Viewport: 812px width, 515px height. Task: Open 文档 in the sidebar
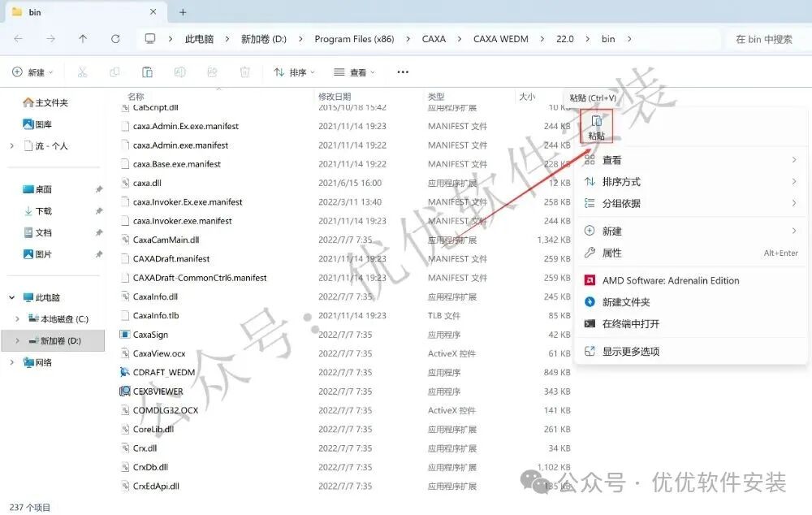coord(37,233)
